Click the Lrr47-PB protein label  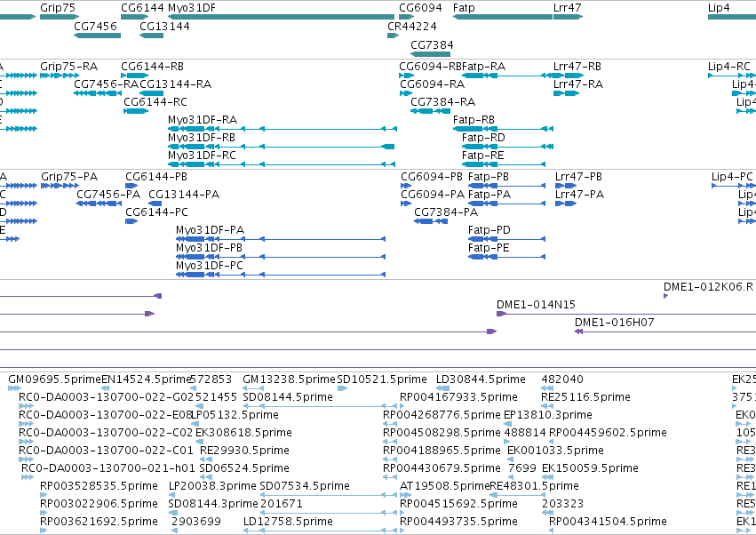(x=578, y=177)
